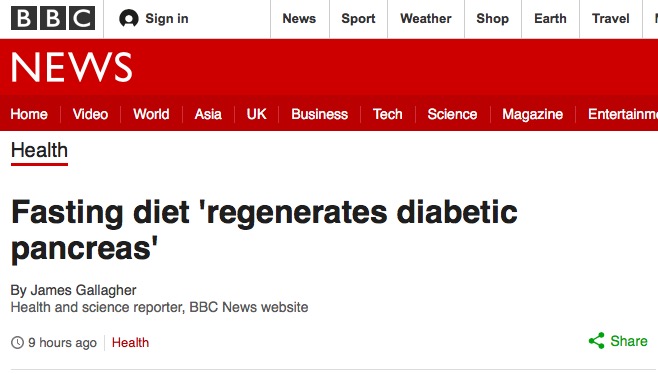Open the Business tab
Image resolution: width=658 pixels, height=374 pixels.
tap(319, 114)
